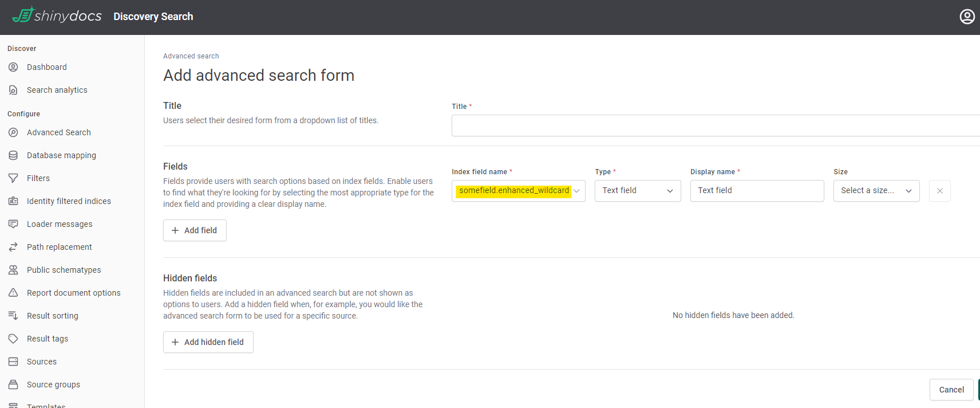The image size is (980, 408).
Task: Go to Identity filtered indices
Action: pos(69,201)
